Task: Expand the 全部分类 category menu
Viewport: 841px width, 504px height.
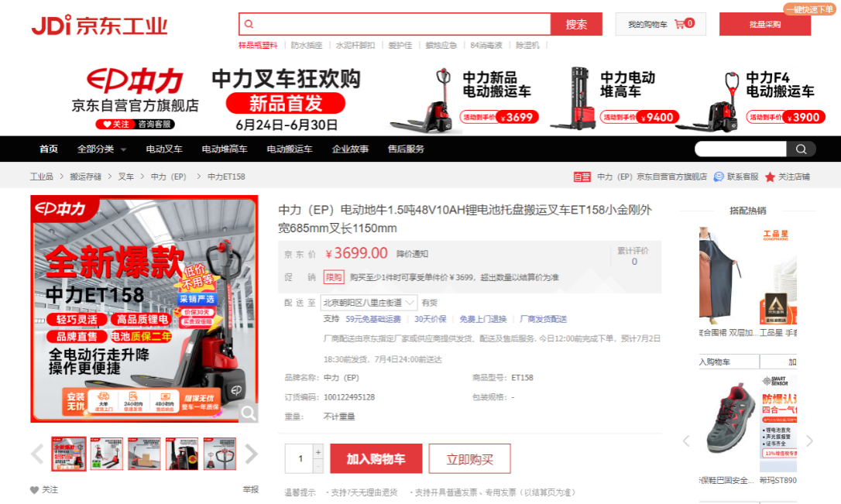Action: point(101,149)
